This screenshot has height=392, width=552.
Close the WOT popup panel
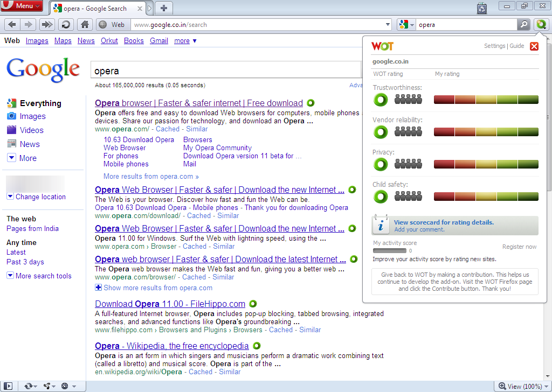coord(534,46)
